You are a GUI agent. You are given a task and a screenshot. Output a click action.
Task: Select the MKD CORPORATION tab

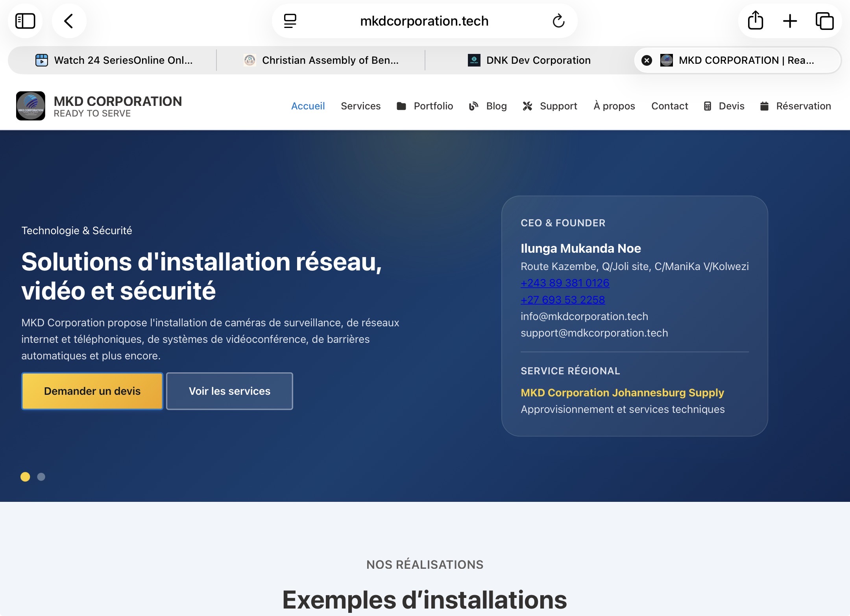coord(737,60)
